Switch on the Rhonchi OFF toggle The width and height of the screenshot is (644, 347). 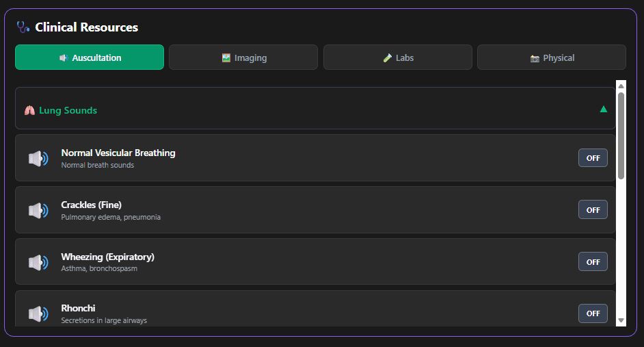(593, 313)
